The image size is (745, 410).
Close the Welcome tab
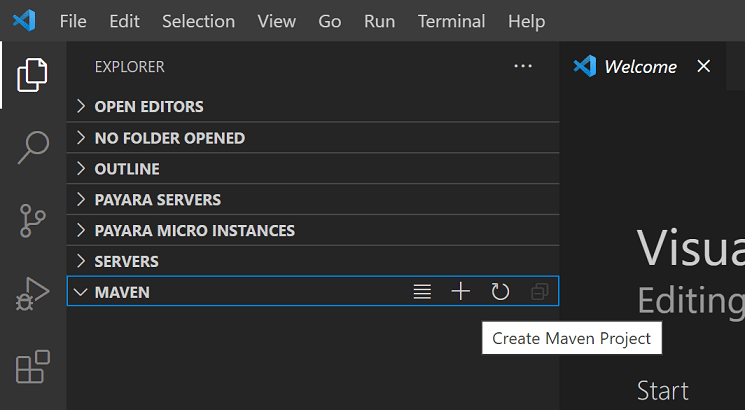(704, 66)
